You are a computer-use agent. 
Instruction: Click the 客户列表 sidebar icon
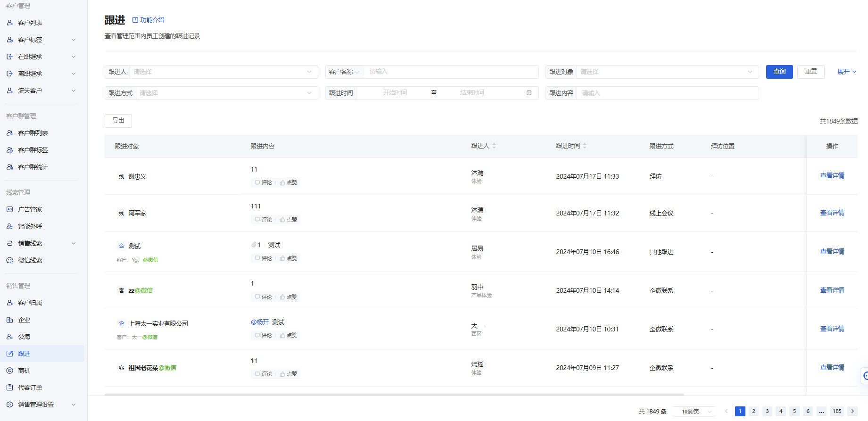9,23
